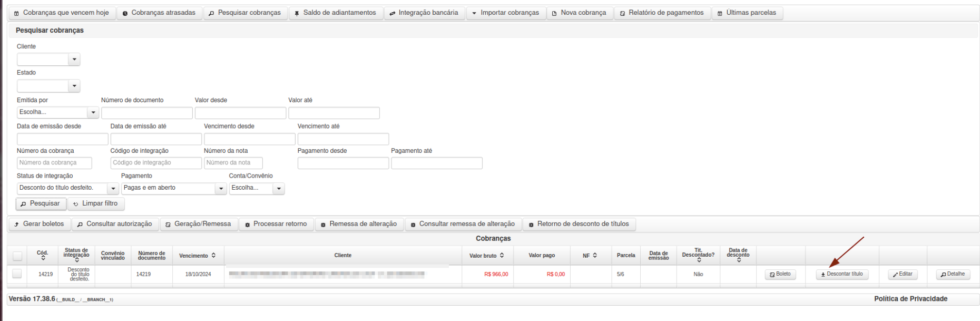Tick the select-all checkbox in the table header
Image resolution: width=980 pixels, height=321 pixels.
click(x=17, y=256)
